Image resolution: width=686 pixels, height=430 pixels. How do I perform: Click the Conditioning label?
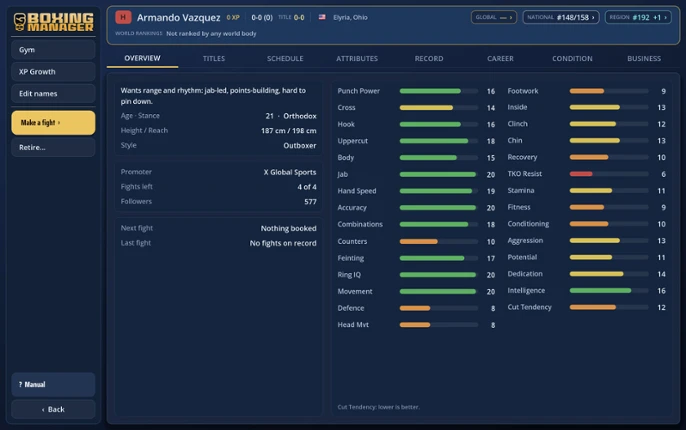[x=528, y=224]
